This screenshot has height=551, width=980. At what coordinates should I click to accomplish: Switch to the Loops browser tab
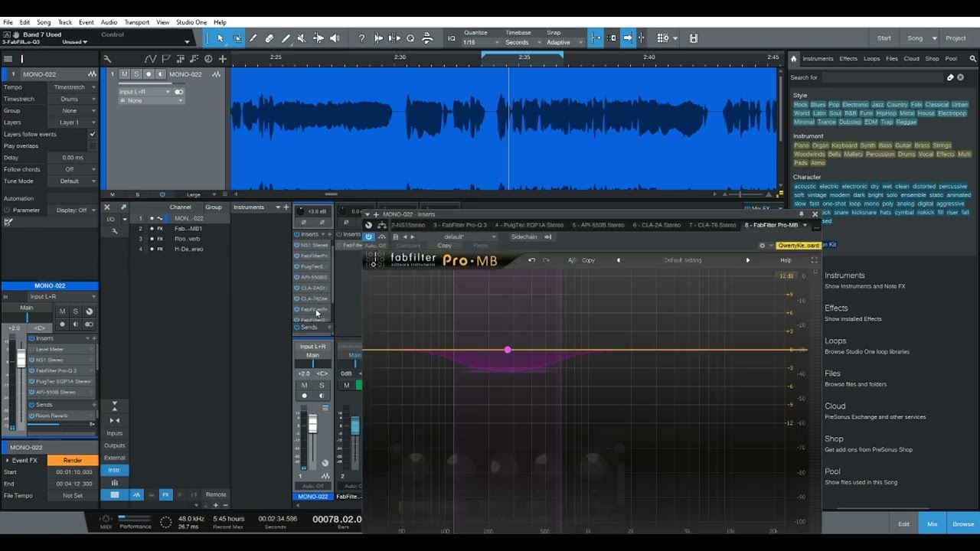point(872,58)
